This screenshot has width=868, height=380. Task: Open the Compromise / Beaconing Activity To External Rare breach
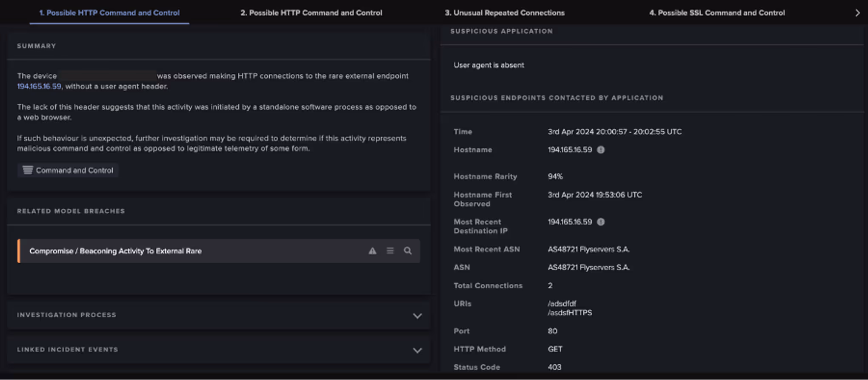(115, 251)
